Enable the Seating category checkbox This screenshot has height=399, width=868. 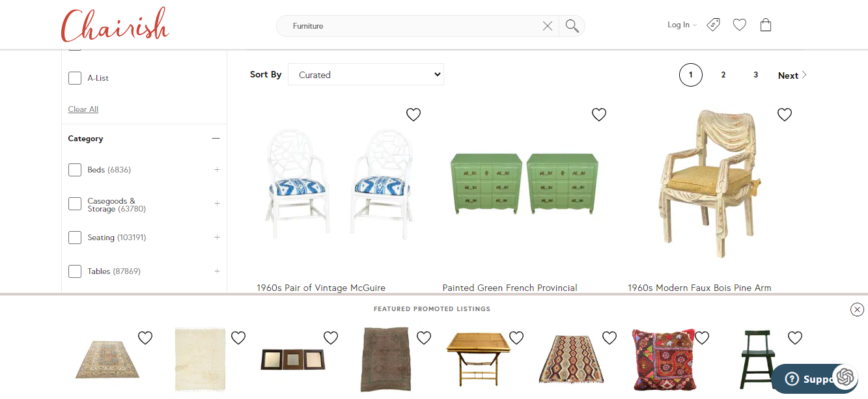[x=75, y=238]
